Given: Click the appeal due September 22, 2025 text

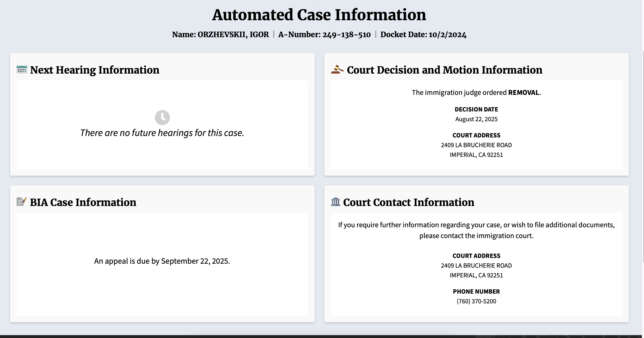Looking at the screenshot, I should (162, 261).
